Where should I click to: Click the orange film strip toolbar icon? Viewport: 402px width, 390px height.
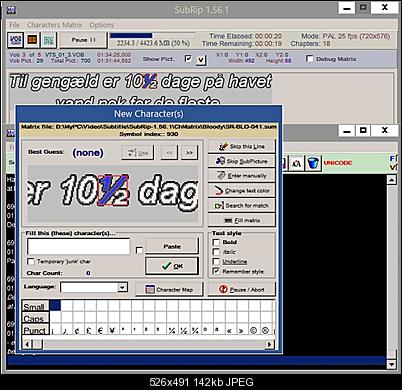pos(32,40)
